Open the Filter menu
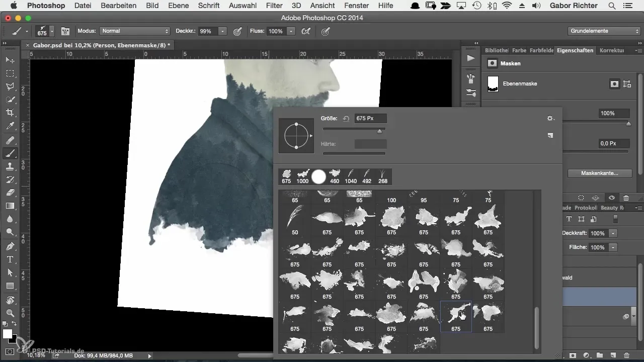 coord(274,6)
